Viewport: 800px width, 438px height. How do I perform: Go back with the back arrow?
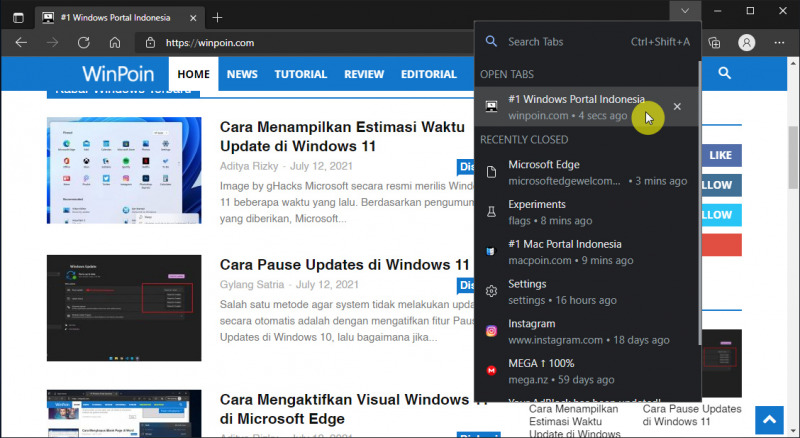pyautogui.click(x=21, y=43)
